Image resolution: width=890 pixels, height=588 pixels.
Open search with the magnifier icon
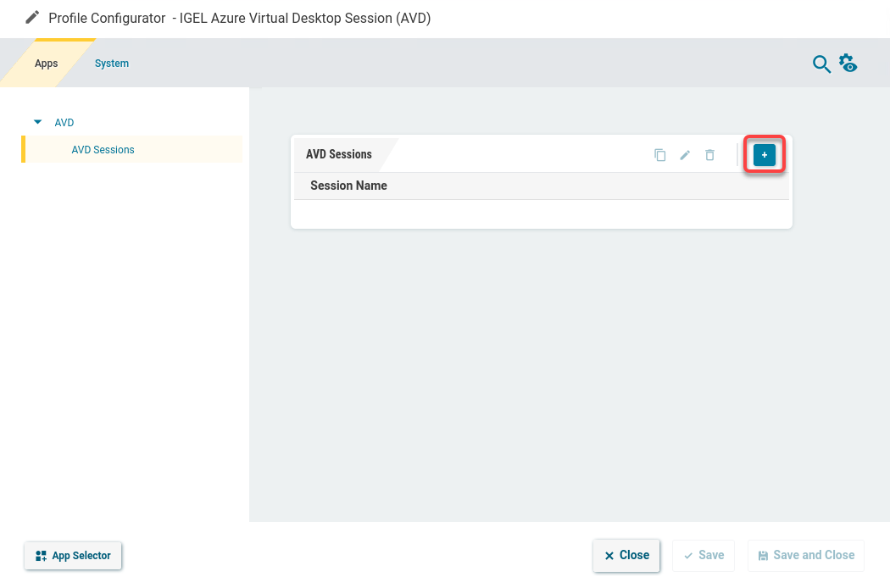coord(820,64)
